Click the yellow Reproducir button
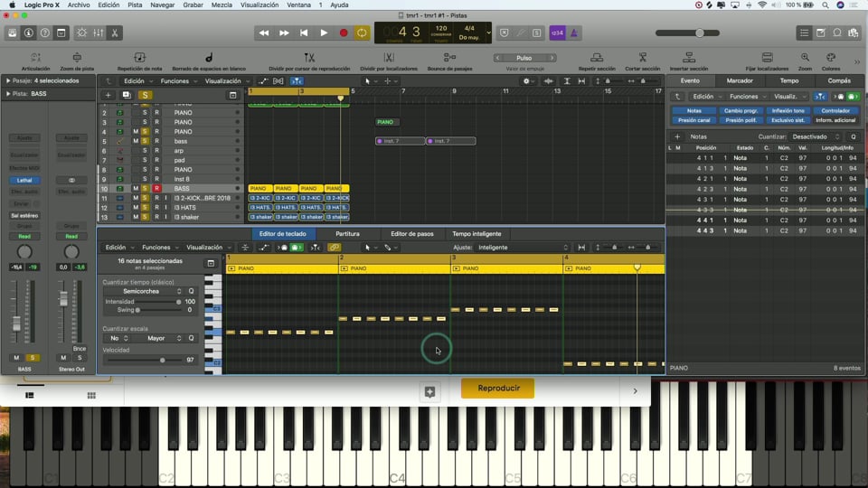The height and width of the screenshot is (488, 868). 497,388
